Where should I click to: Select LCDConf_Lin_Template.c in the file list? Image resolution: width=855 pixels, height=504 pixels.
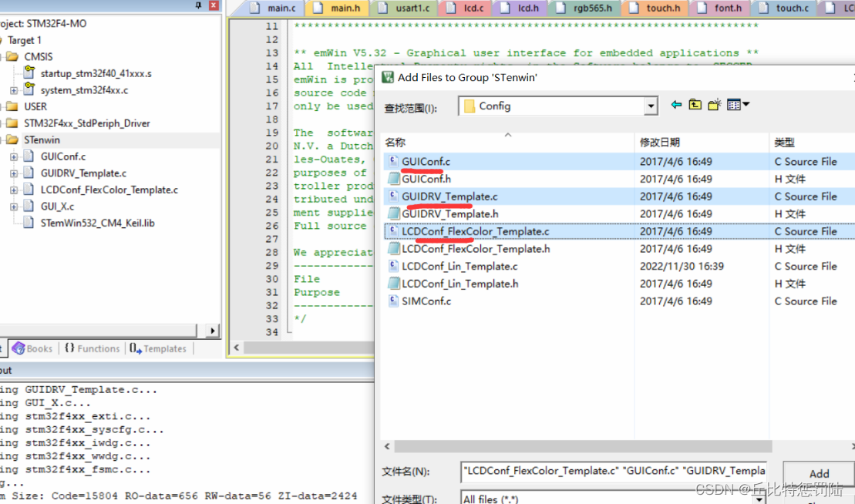(459, 266)
